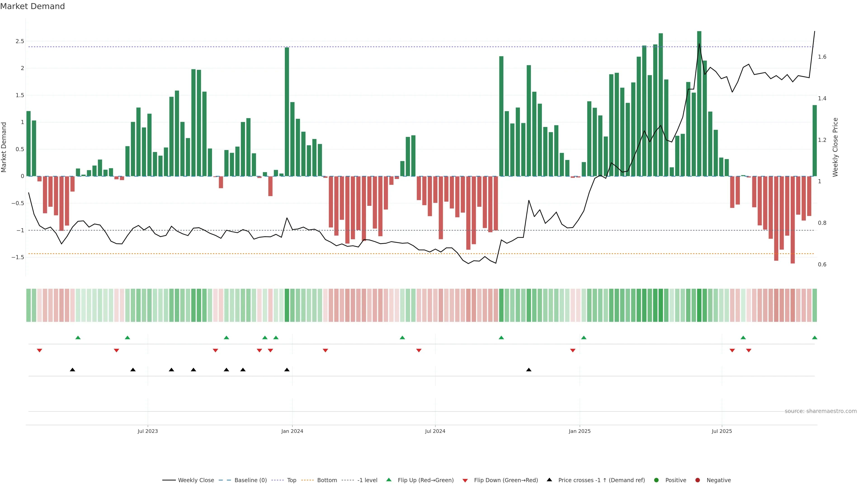The height and width of the screenshot is (488, 868).
Task: Click the leftmost red flip-down triangle marker
Action: pyautogui.click(x=39, y=351)
